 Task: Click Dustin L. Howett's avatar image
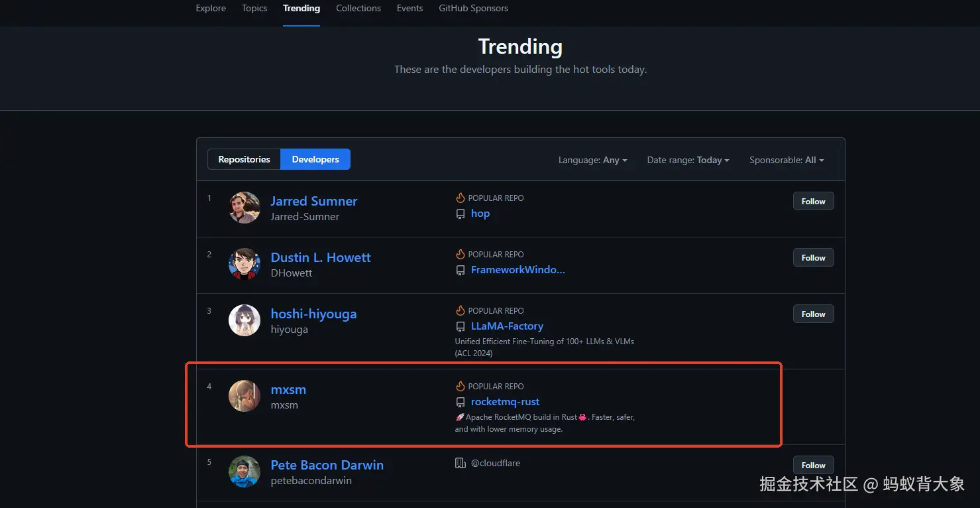coord(245,264)
